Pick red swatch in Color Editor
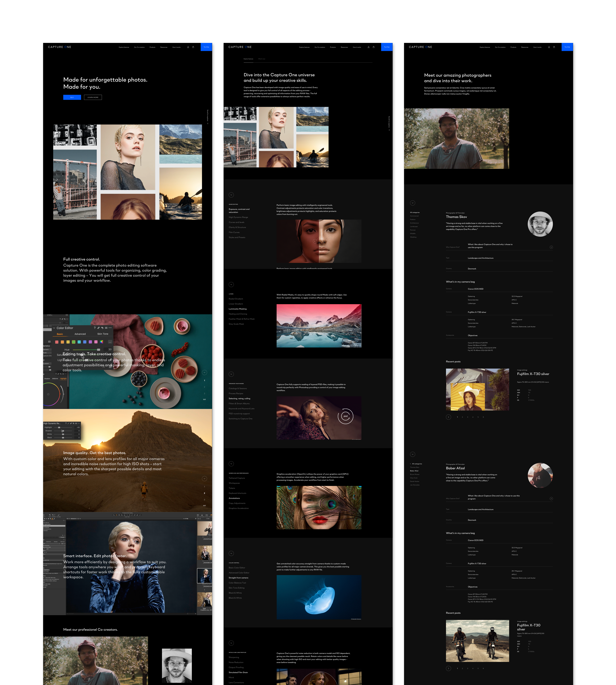 pyautogui.click(x=57, y=342)
